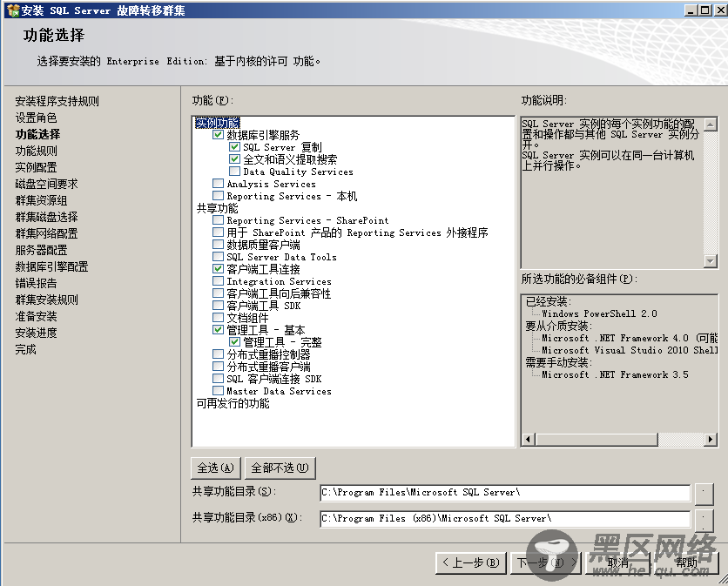Enable 文档组件 checkbox

219,318
